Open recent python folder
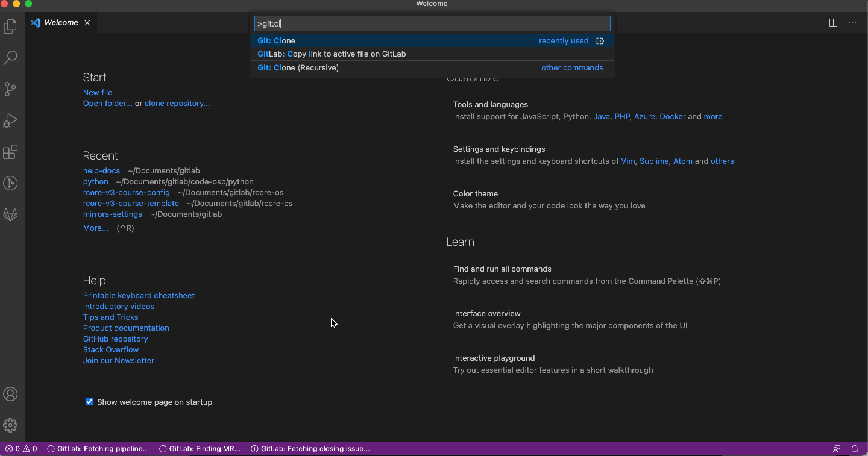Viewport: 868px width, 456px height. [x=96, y=182]
